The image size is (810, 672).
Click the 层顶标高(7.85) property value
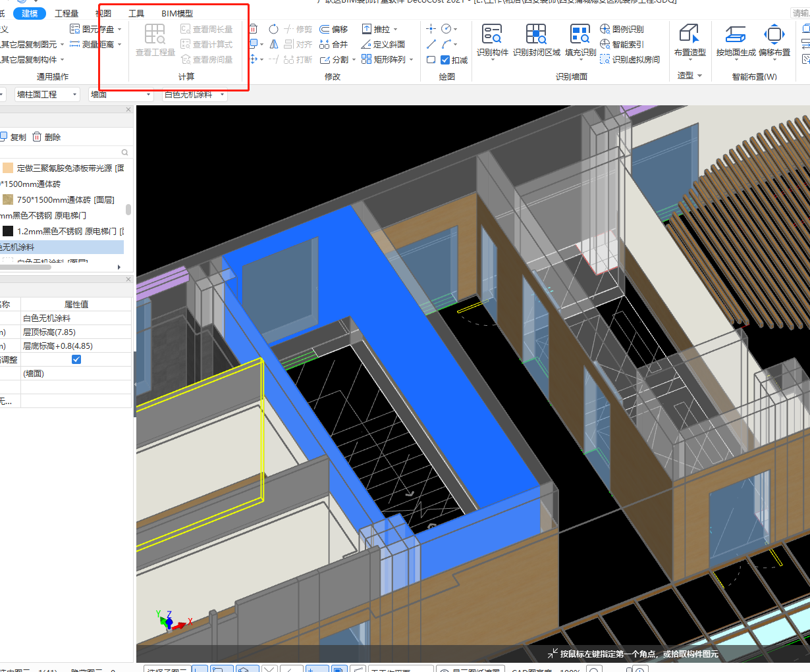(76, 332)
